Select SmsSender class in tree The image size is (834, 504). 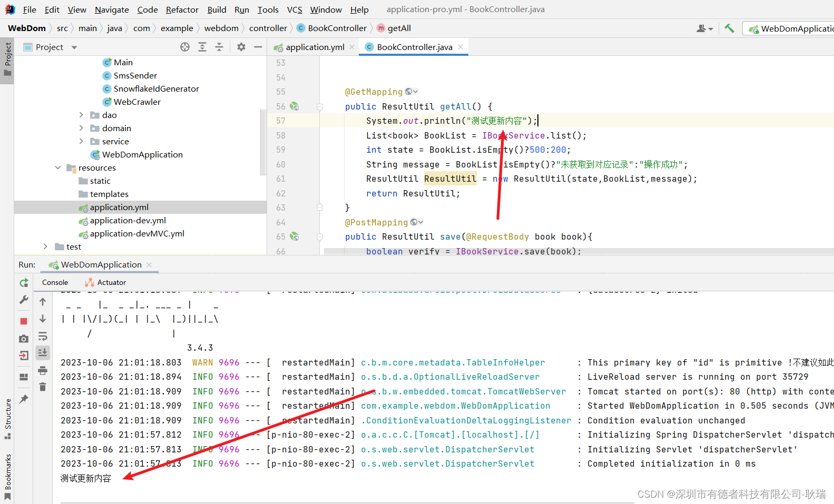click(135, 75)
